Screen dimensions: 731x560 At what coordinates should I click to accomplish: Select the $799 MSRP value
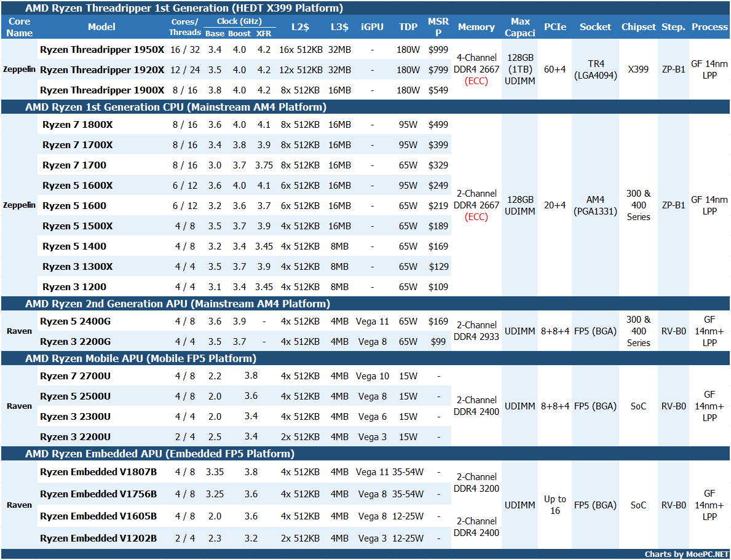[438, 70]
